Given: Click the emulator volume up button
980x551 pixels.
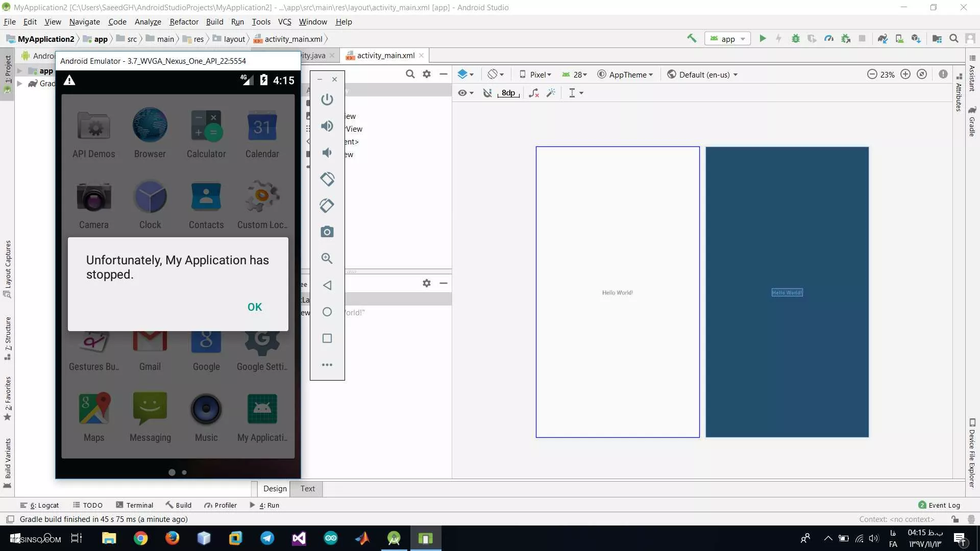Looking at the screenshot, I should point(327,126).
